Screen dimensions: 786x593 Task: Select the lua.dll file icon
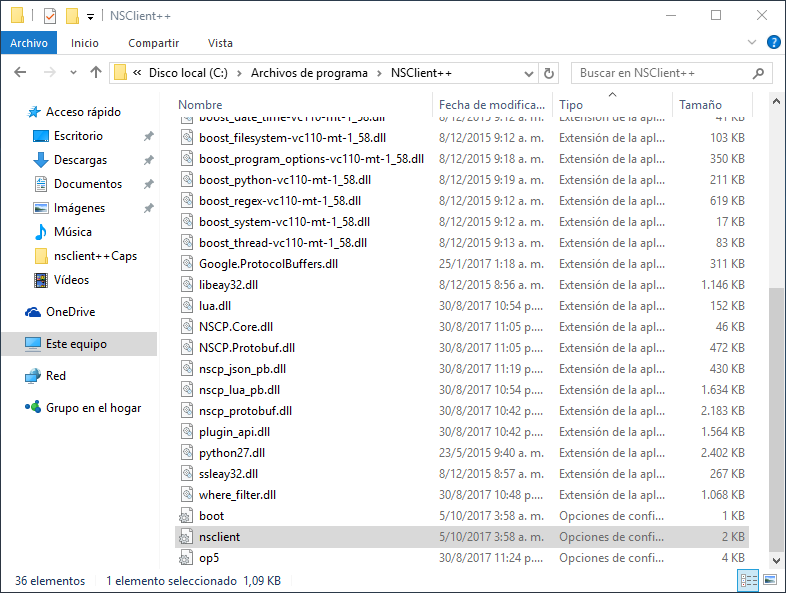187,306
